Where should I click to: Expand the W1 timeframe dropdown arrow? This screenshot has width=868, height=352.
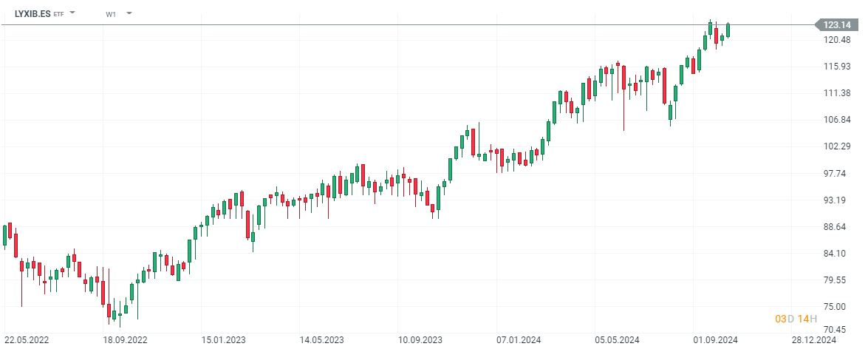point(129,12)
